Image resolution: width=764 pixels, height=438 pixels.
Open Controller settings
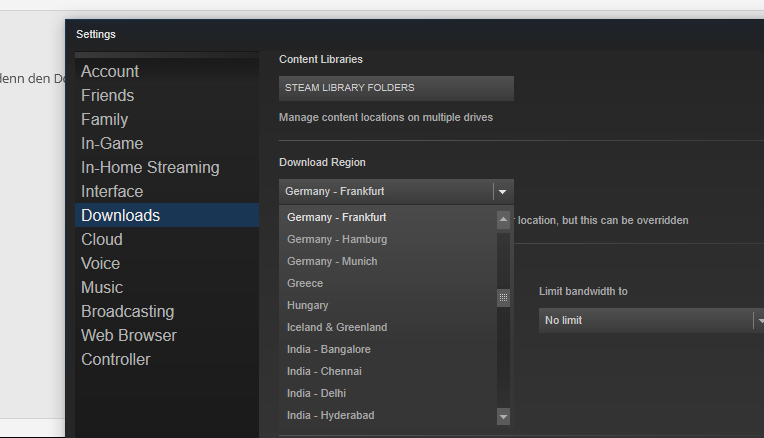[167, 359]
